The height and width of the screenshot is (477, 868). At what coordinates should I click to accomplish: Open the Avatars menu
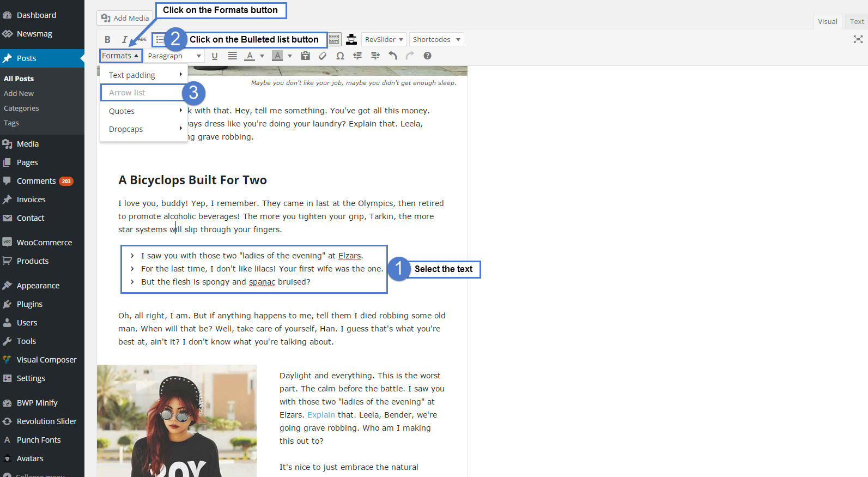(x=42, y=458)
